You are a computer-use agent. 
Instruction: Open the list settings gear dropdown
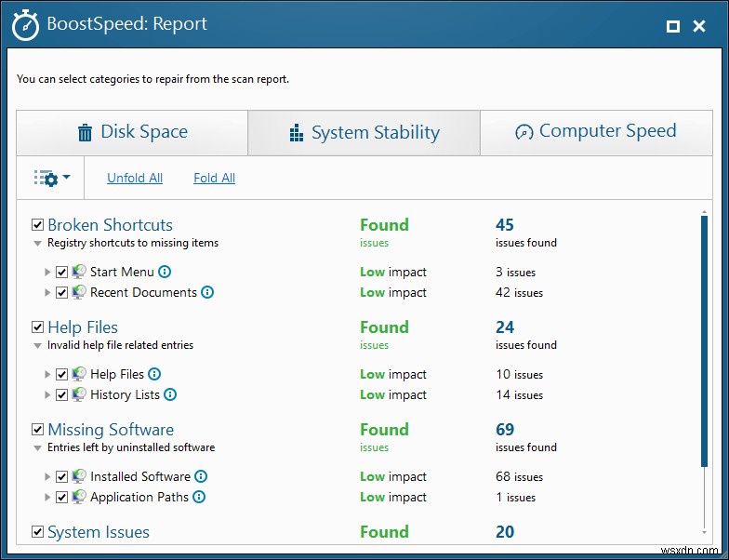coord(52,178)
